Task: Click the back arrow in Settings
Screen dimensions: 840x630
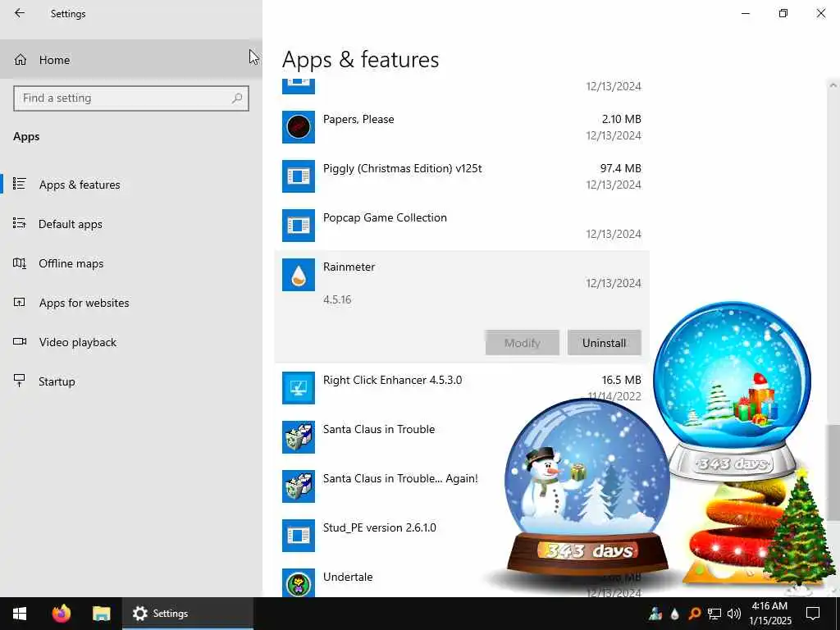Action: (20, 13)
